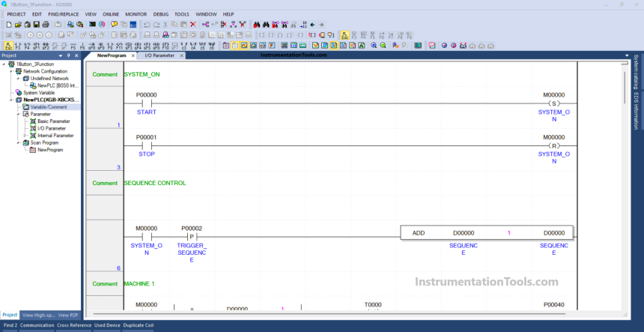Switch to the View P2P tab
This screenshot has height=332, width=644.
pyautogui.click(x=68, y=315)
